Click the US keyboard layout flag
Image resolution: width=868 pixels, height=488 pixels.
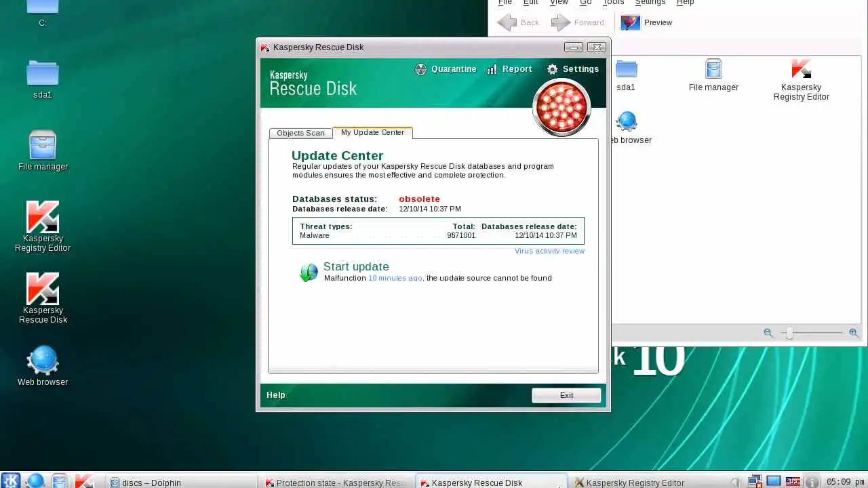(793, 482)
